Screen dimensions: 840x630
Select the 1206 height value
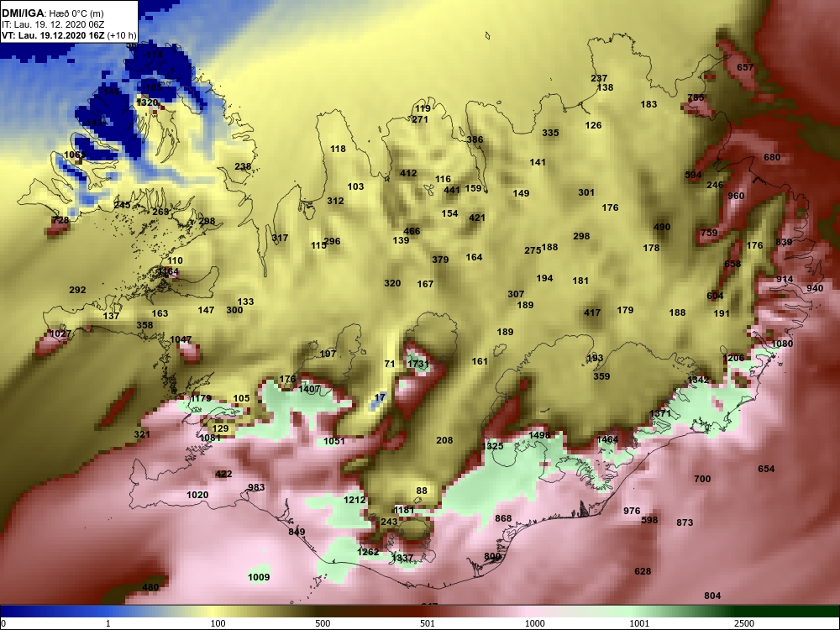[x=732, y=358]
